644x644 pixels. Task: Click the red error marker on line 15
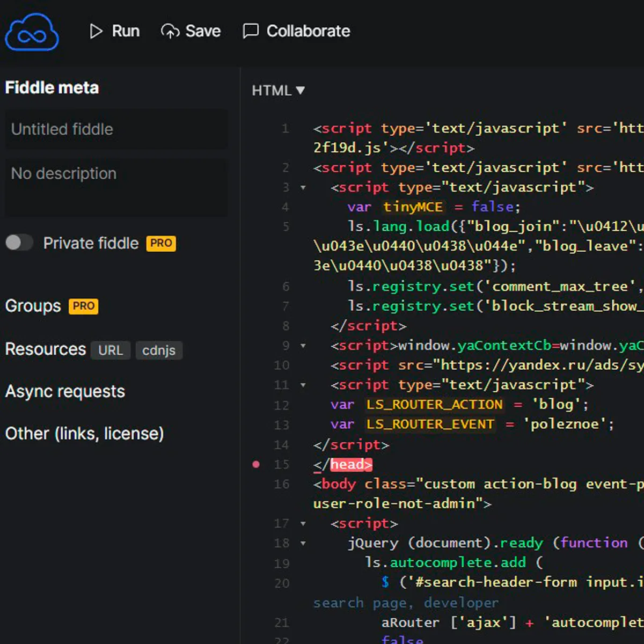[257, 464]
